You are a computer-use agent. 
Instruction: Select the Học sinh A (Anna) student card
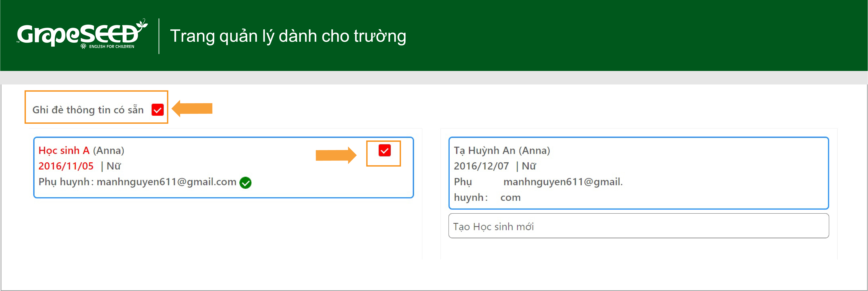223,167
